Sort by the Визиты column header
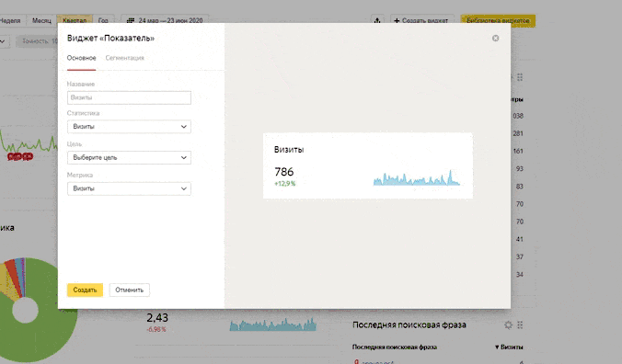The height and width of the screenshot is (364, 622). pyautogui.click(x=509, y=347)
